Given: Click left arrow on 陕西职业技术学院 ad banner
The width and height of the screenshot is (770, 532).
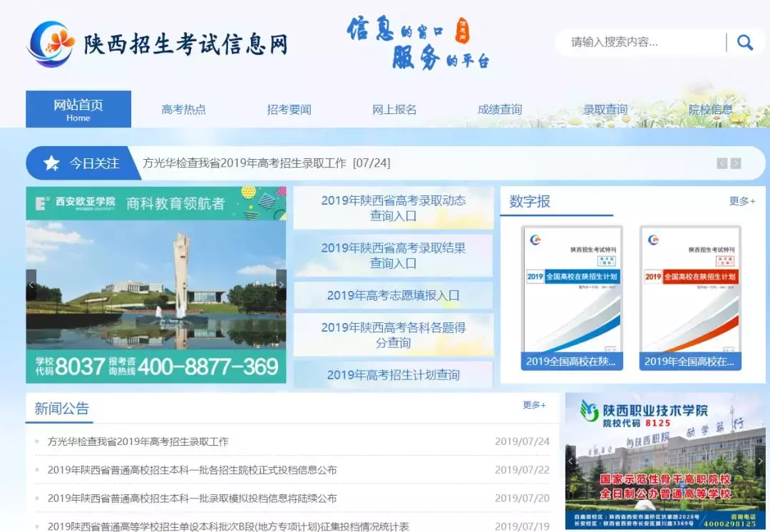Looking at the screenshot, I should pos(570,461).
